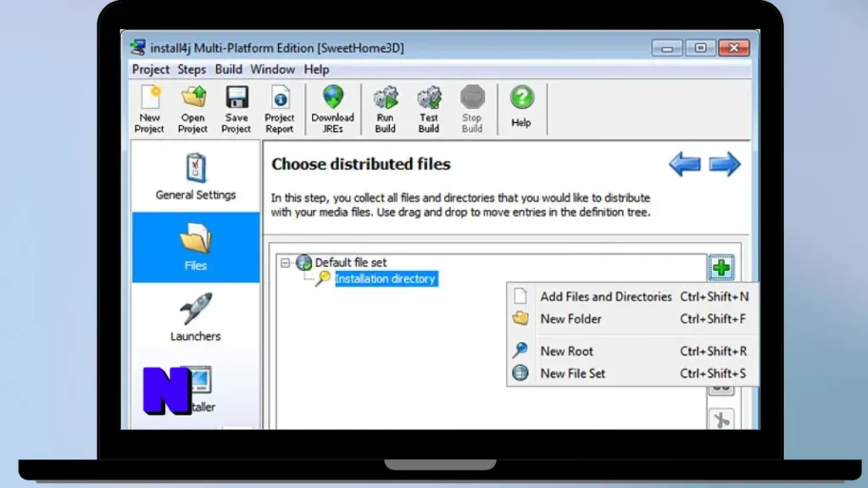868x488 pixels.
Task: Collapse the Default file set node
Action: (285, 263)
